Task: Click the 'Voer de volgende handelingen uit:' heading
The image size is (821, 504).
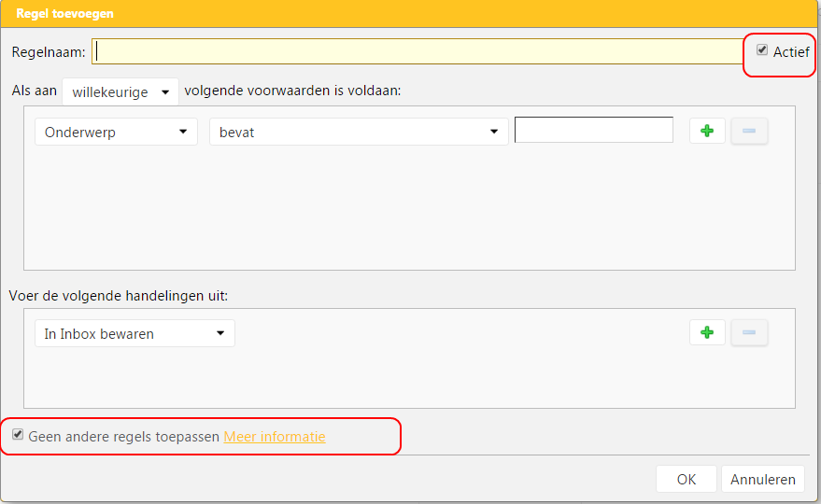Action: [x=119, y=295]
